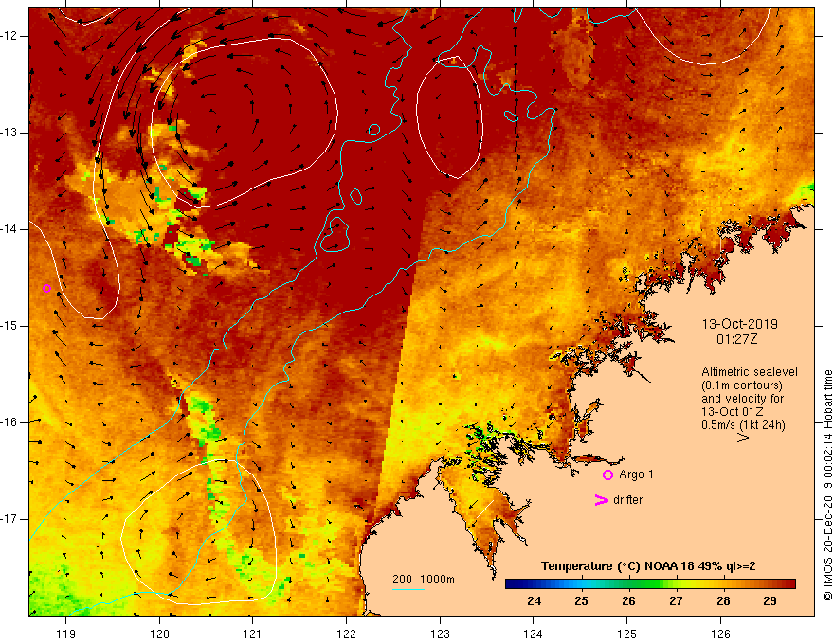Click colorbar value 24
Image resolution: width=834 pixels, height=644 pixels.
coord(534,601)
